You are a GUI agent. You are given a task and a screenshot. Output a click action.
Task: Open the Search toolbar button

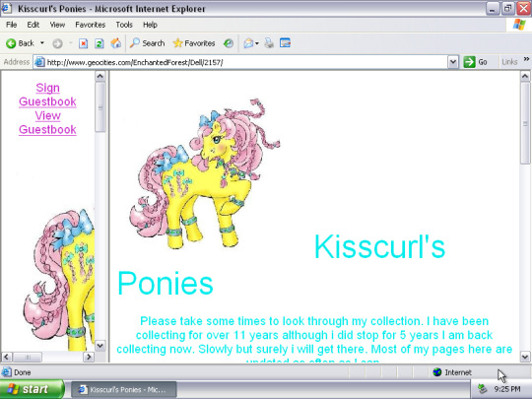point(147,43)
